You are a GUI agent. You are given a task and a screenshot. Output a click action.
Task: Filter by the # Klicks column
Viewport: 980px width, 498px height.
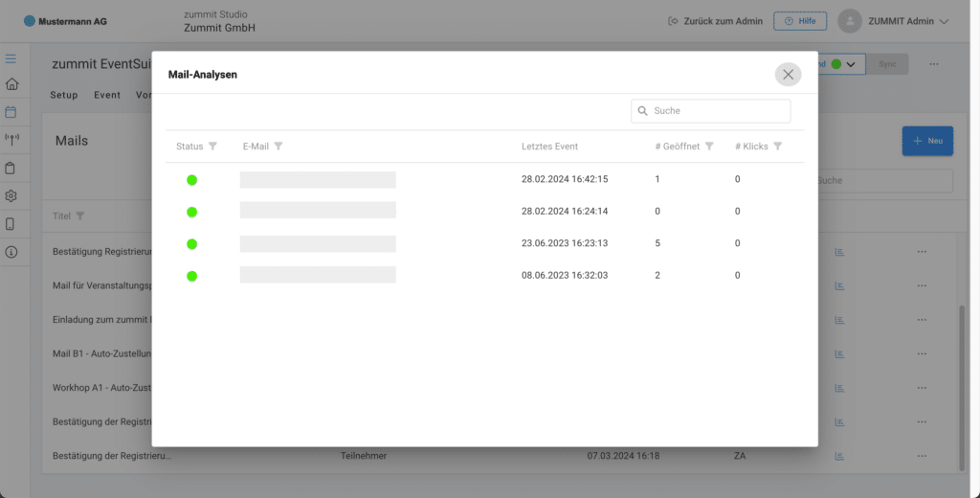point(778,147)
